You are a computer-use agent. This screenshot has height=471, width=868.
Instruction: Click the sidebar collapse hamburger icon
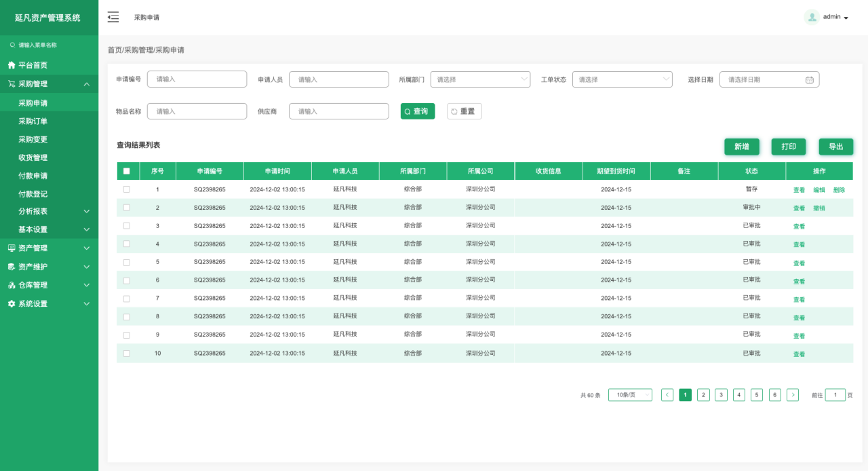113,17
